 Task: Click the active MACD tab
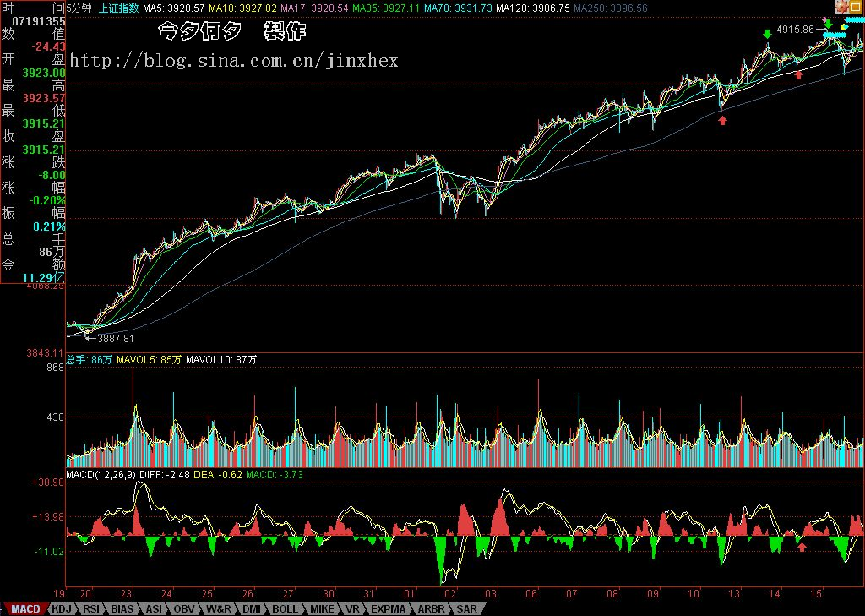coord(25,608)
